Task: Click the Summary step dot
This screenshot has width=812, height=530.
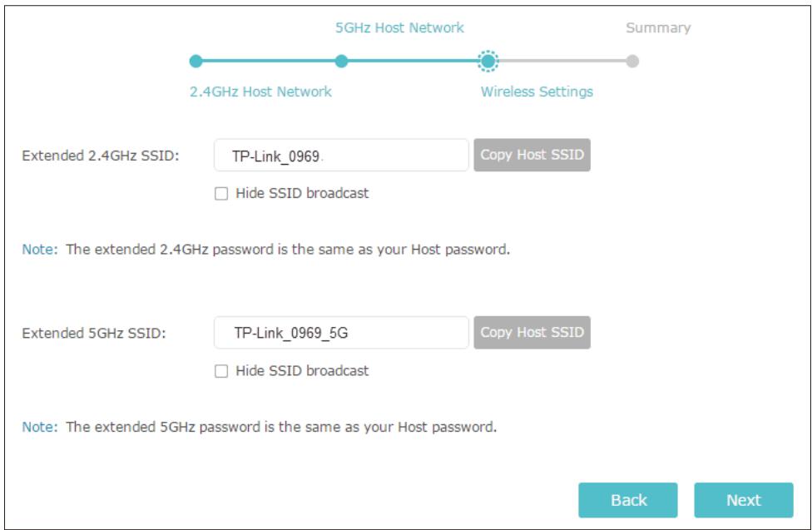Action: [x=634, y=58]
